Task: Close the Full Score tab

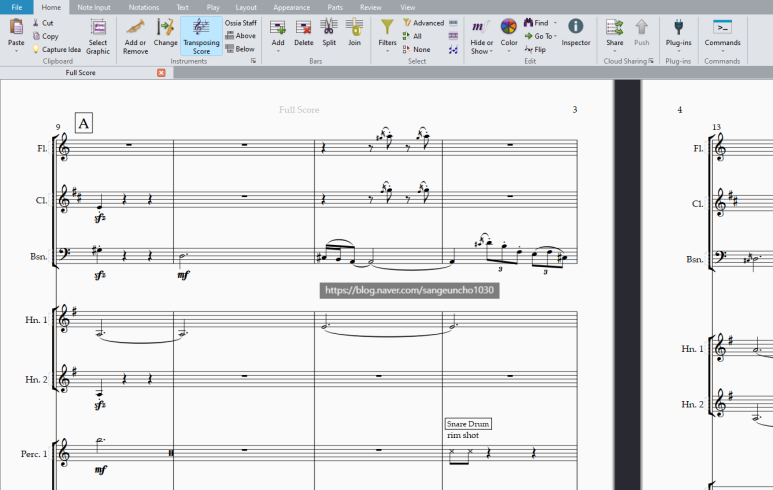Action: coord(161,72)
